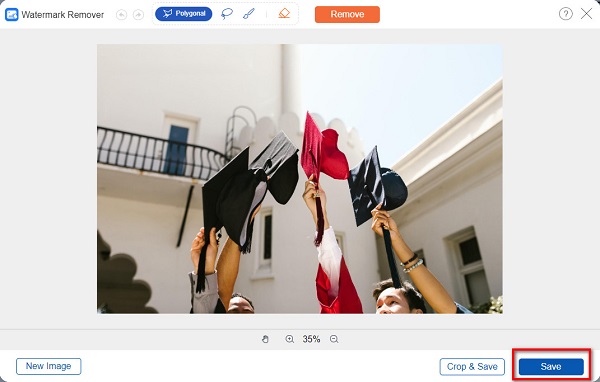The height and width of the screenshot is (382, 600).
Task: Redo the previous action
Action: (x=138, y=15)
